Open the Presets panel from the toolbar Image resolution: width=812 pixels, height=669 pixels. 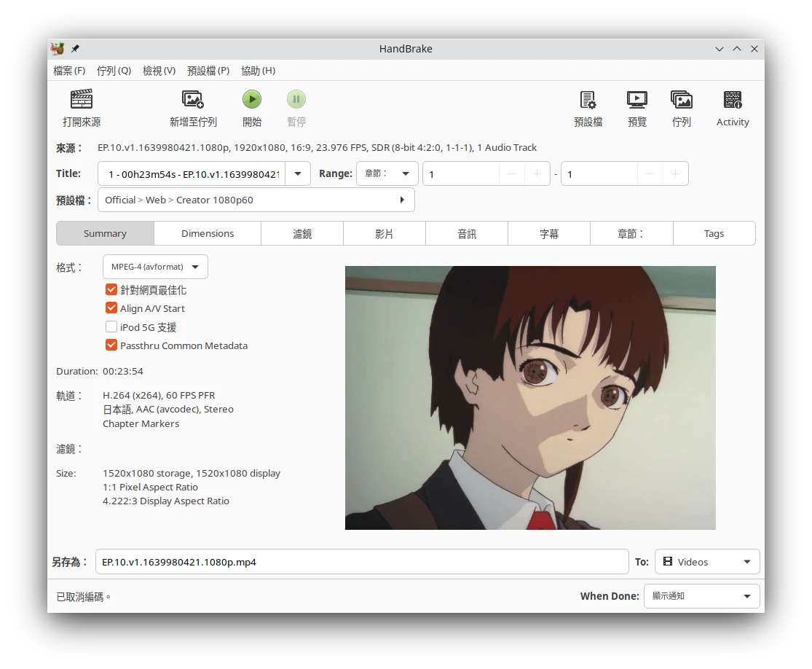click(588, 100)
